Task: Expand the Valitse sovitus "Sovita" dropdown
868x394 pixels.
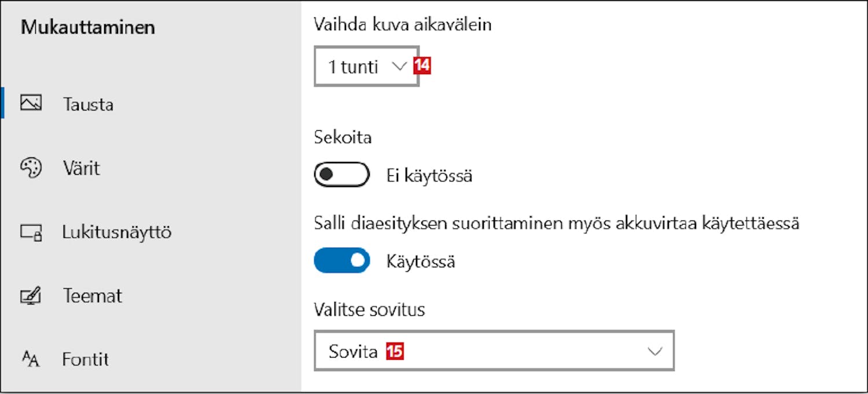Action: coord(494,351)
